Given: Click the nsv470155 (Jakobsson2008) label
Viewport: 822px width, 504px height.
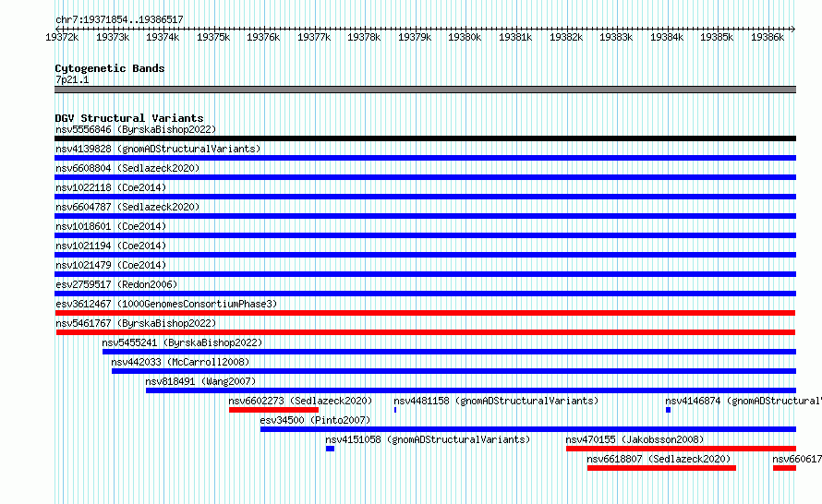Looking at the screenshot, I should pyautogui.click(x=635, y=439).
